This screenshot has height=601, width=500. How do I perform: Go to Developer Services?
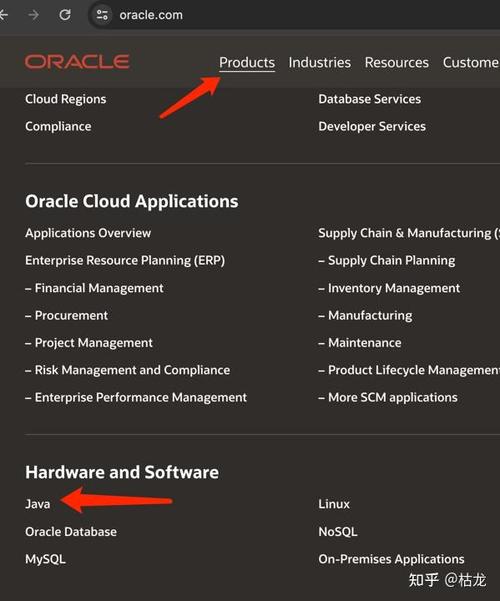tap(372, 126)
